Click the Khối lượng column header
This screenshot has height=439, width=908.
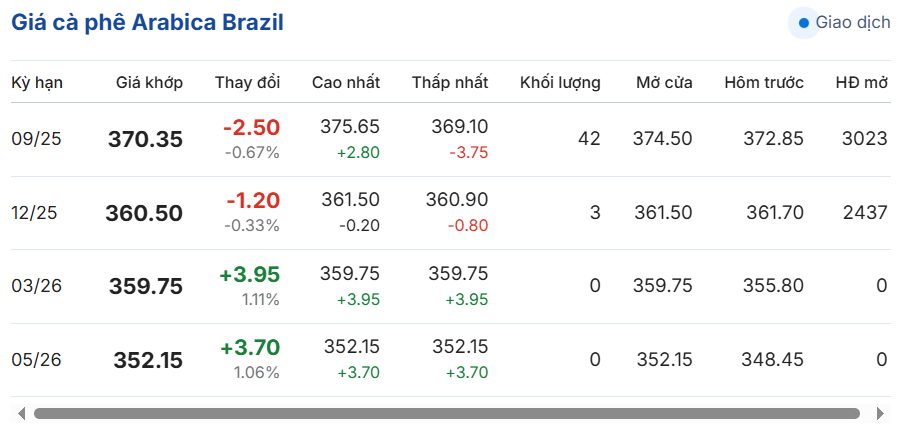coord(560,83)
